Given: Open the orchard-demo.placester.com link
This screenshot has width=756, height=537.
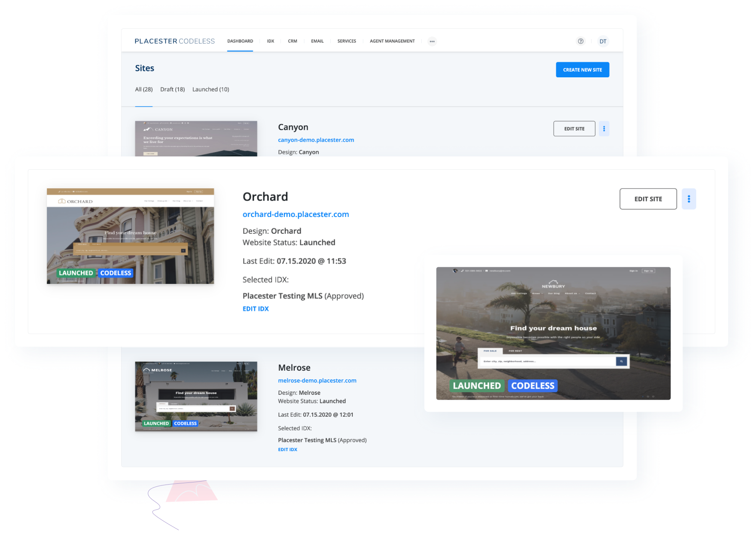Looking at the screenshot, I should pyautogui.click(x=296, y=214).
